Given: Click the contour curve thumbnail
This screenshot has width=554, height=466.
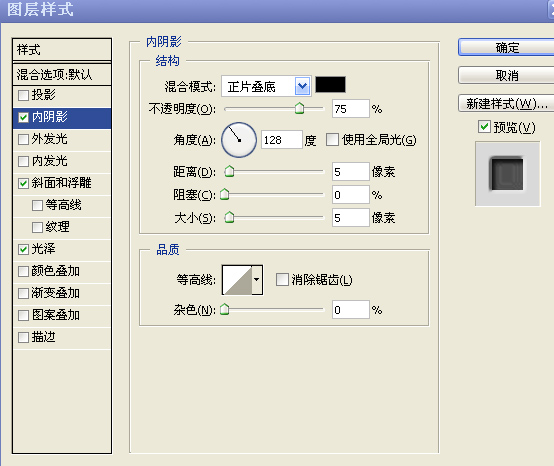Looking at the screenshot, I should pyautogui.click(x=237, y=280).
